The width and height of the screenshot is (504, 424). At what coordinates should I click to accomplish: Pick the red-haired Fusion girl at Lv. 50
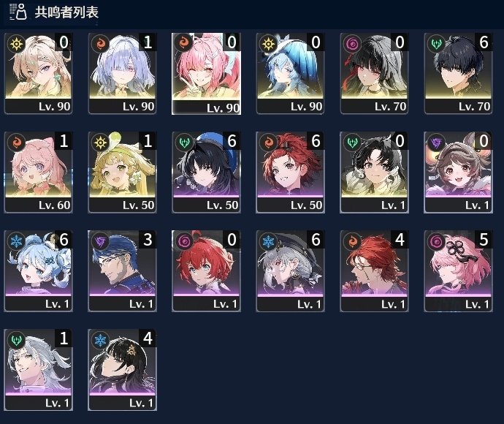coord(290,173)
